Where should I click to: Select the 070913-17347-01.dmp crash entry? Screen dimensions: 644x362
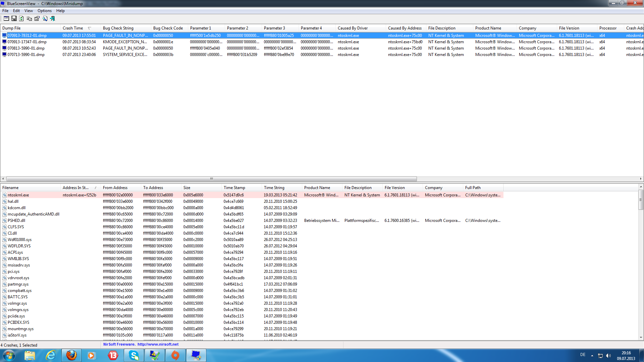click(x=27, y=42)
